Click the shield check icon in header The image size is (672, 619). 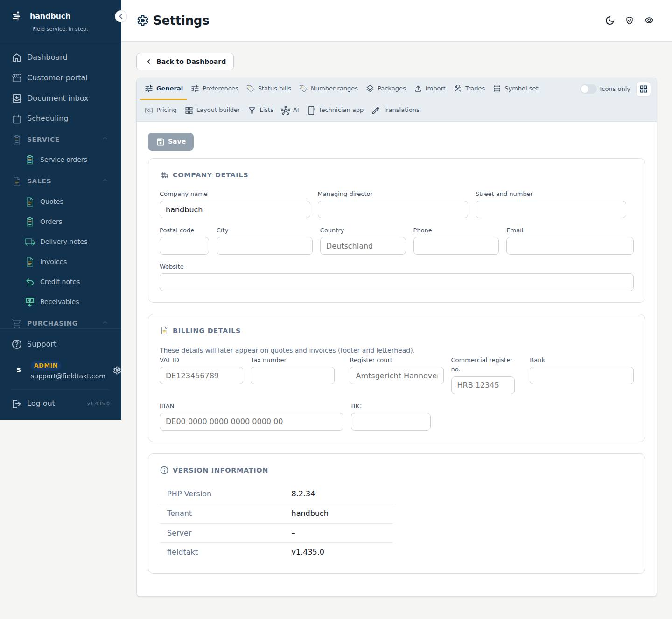[630, 21]
